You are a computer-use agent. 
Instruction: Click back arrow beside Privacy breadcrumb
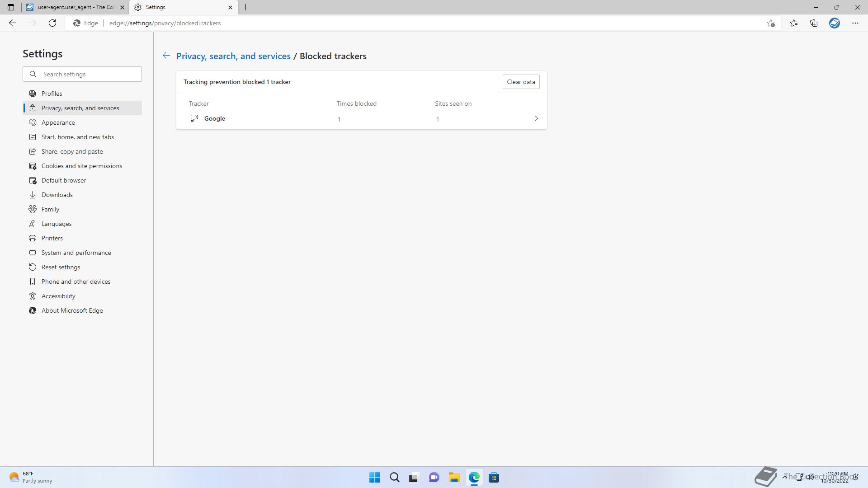[x=166, y=56]
